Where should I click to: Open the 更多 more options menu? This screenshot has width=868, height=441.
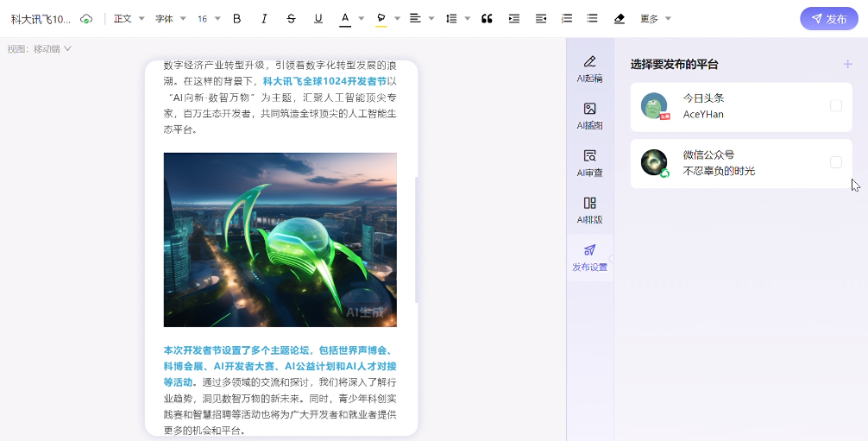click(656, 19)
